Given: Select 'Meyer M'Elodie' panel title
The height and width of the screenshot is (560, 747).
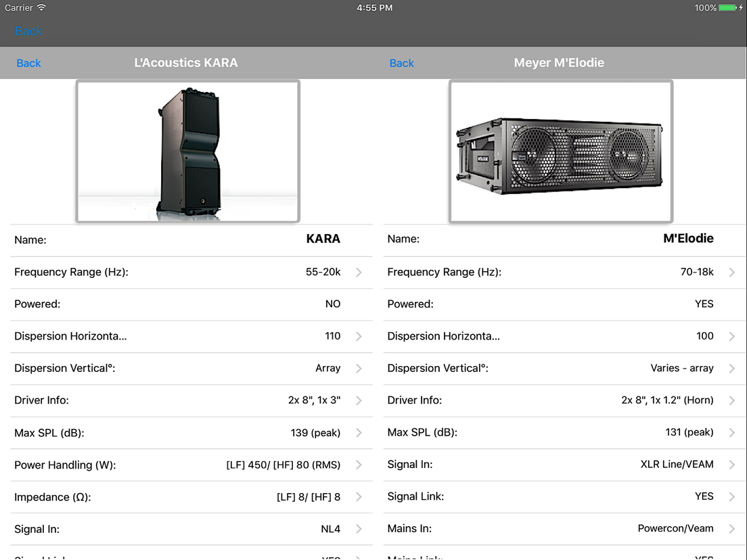Looking at the screenshot, I should tap(559, 62).
